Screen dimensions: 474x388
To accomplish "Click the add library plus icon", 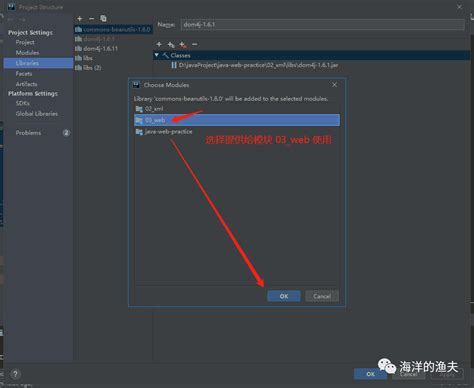I will click(80, 19).
